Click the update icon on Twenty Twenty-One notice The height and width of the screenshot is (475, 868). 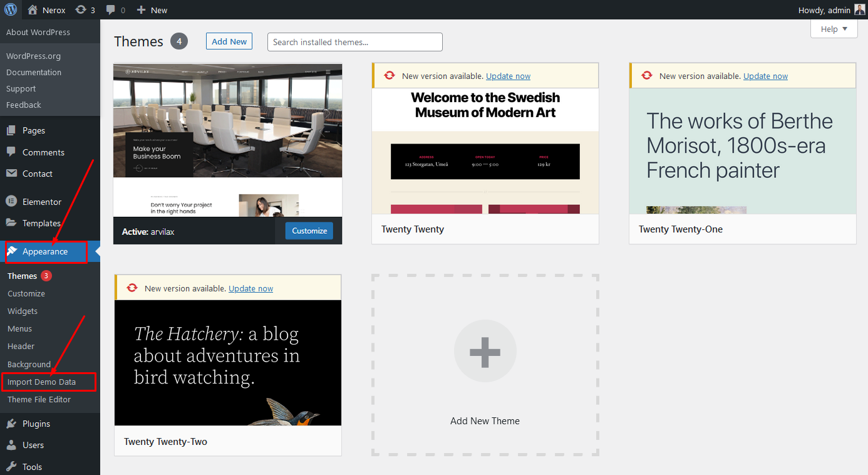(647, 76)
